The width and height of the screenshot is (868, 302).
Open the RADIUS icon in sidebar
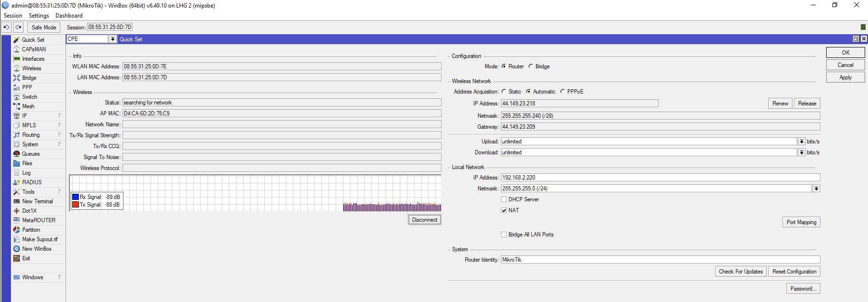coord(17,182)
